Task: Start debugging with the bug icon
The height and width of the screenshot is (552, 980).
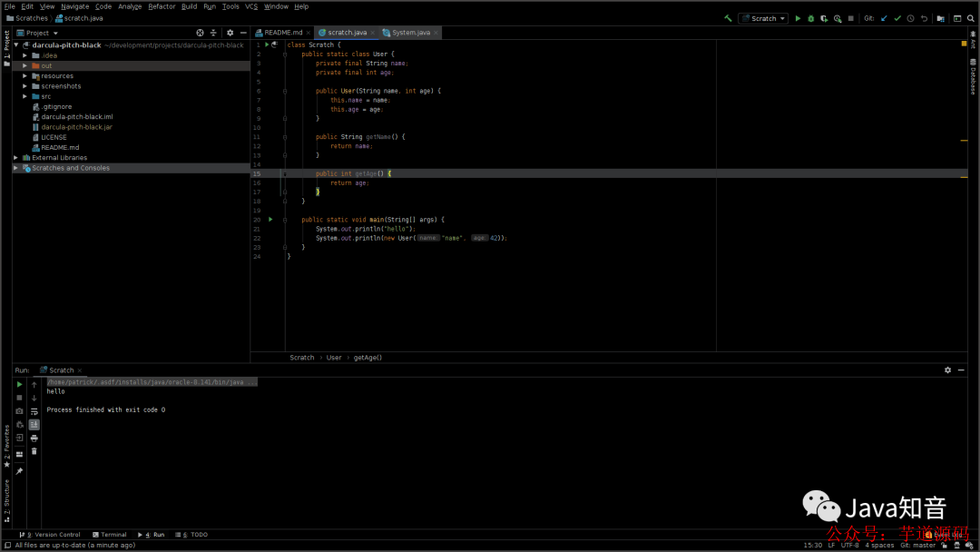Action: click(810, 19)
